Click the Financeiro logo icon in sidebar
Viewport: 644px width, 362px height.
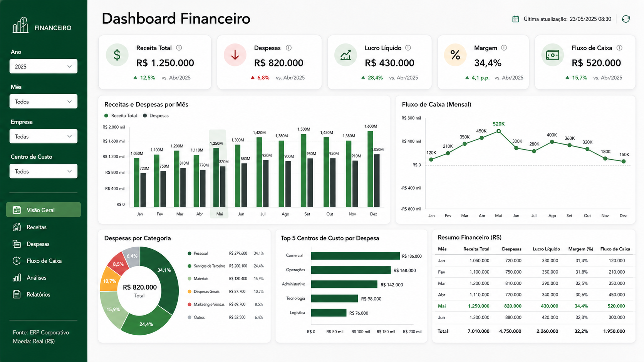tap(20, 25)
